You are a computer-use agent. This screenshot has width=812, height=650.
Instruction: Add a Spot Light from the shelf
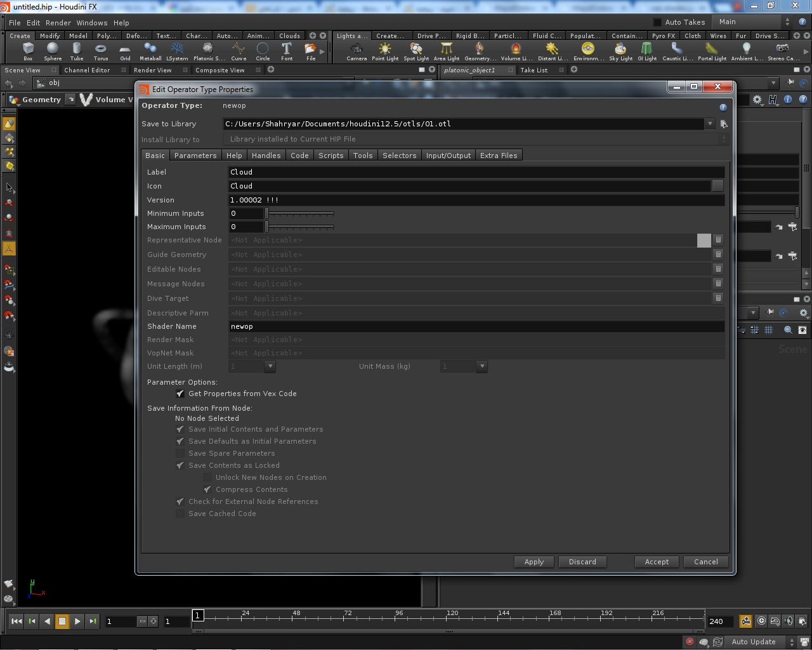tap(416, 51)
